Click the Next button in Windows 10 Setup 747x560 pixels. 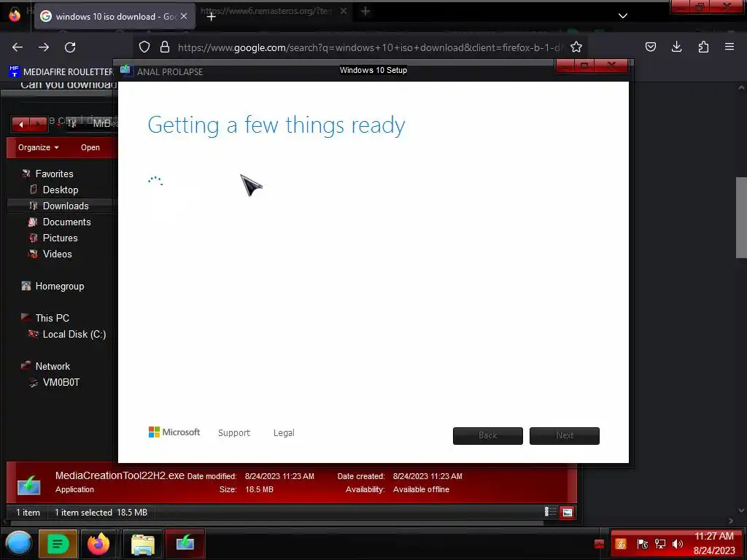coord(565,436)
